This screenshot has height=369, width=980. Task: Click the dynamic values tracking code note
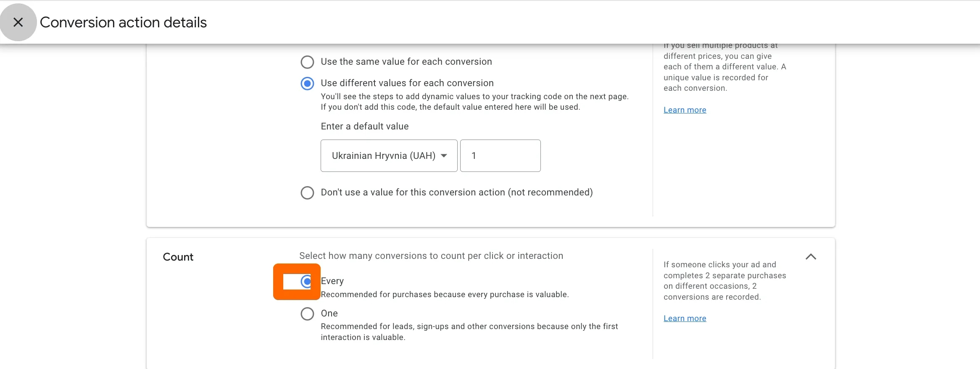point(475,102)
